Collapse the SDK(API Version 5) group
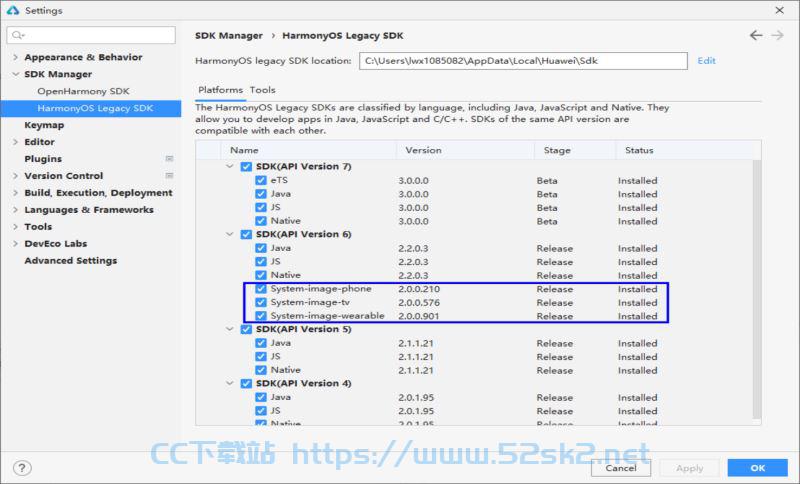The width and height of the screenshot is (800, 484). point(230,329)
